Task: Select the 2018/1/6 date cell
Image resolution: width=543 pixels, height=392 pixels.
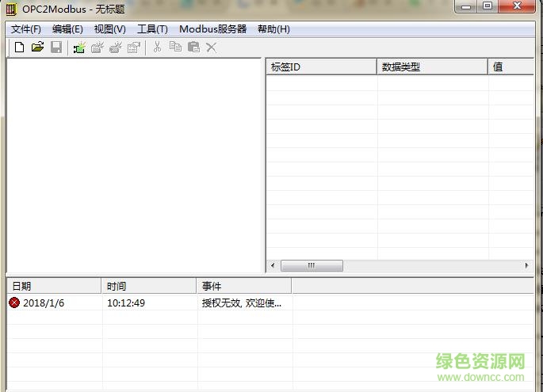Action: point(44,303)
